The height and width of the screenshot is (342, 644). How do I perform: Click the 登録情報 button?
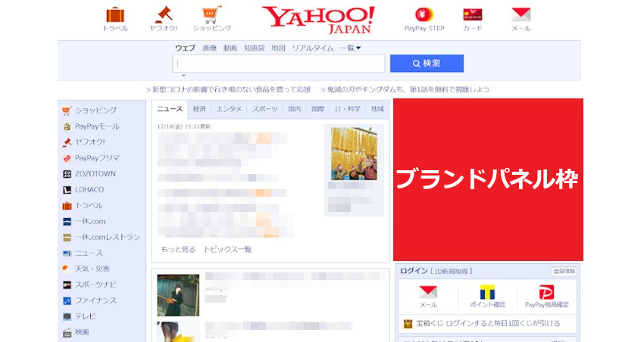pos(564,271)
